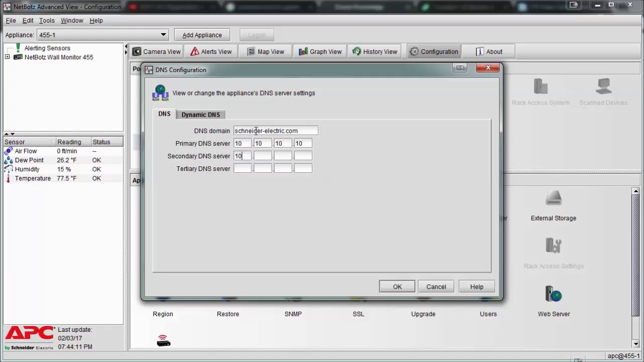Click the Camera View camera icon
The height and width of the screenshot is (362, 644).
pos(137,51)
